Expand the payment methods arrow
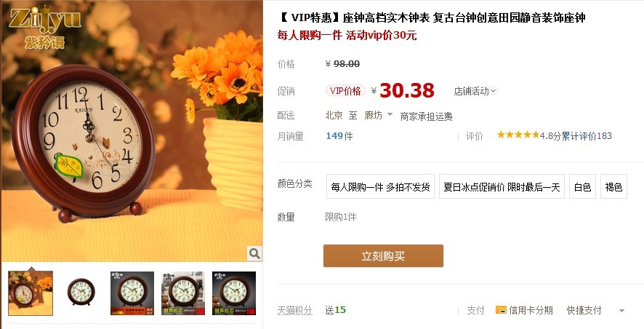The image size is (644, 329). point(621,311)
